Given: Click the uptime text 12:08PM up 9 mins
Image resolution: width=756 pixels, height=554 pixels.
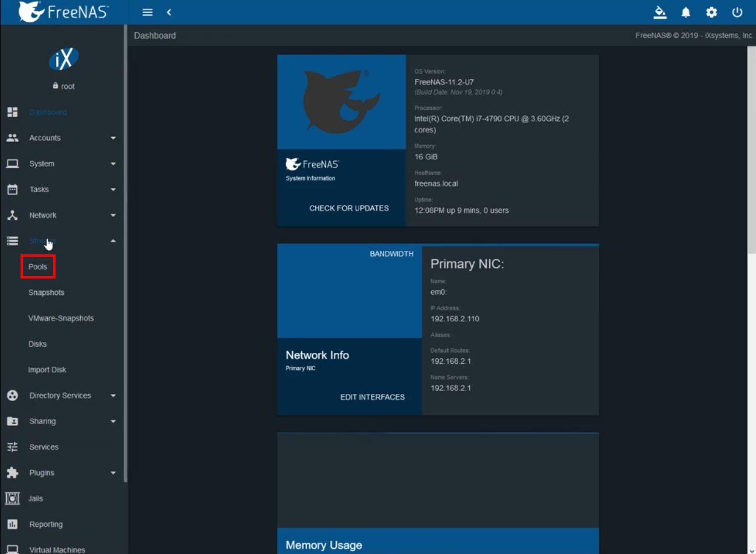Looking at the screenshot, I should click(x=461, y=210).
